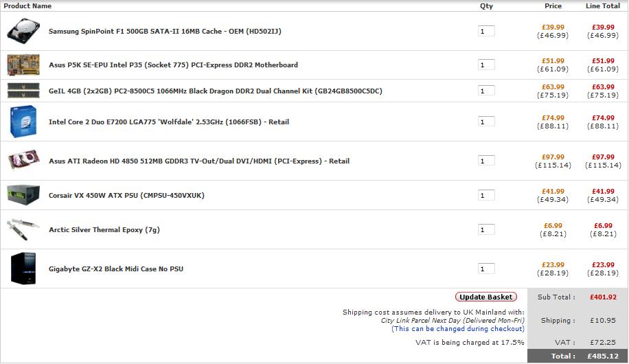Click the Intel Core 2 Duo box image
Screen dimensions: 629x364
23,122
